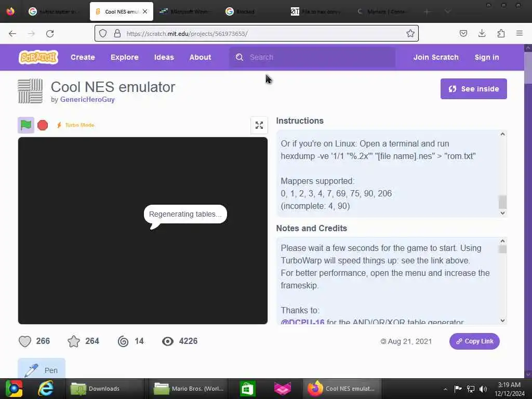Click the Aug 21, 2021 date text
This screenshot has width=532, height=399.
pyautogui.click(x=409, y=341)
